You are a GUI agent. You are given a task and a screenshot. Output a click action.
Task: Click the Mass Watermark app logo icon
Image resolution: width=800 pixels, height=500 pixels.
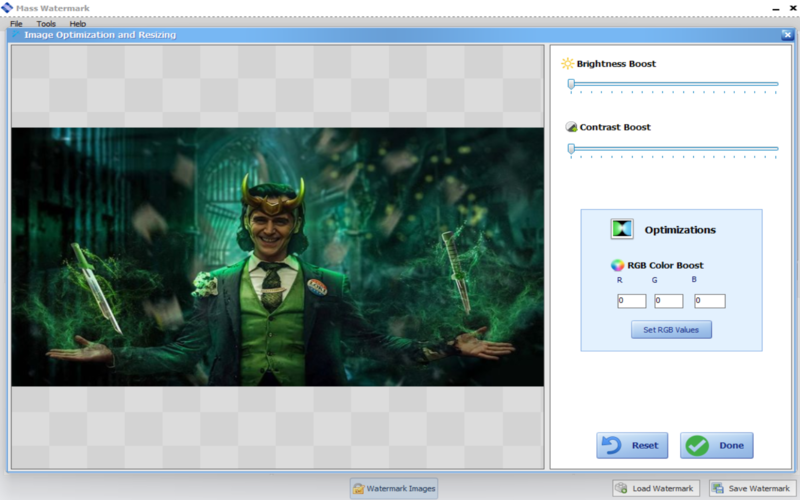click(7, 8)
